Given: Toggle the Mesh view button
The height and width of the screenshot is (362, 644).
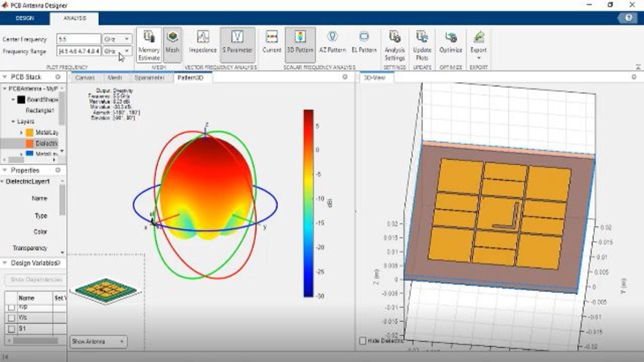Looking at the screenshot, I should click(x=173, y=44).
